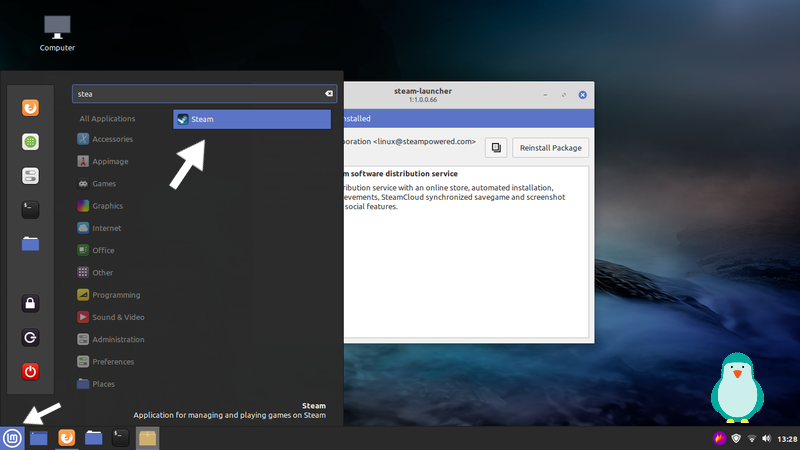This screenshot has height=450, width=800.
Task: Click the Linux Mint menu button in taskbar
Action: tap(12, 438)
